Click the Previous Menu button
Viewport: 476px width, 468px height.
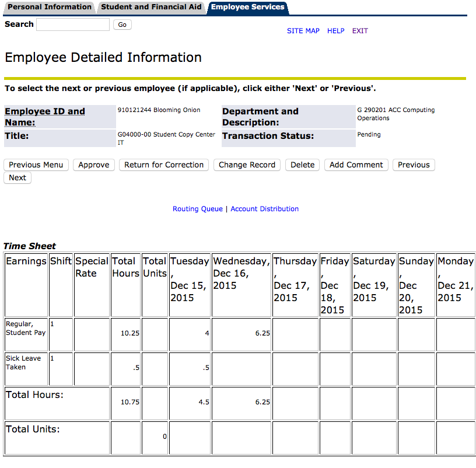[x=36, y=165]
